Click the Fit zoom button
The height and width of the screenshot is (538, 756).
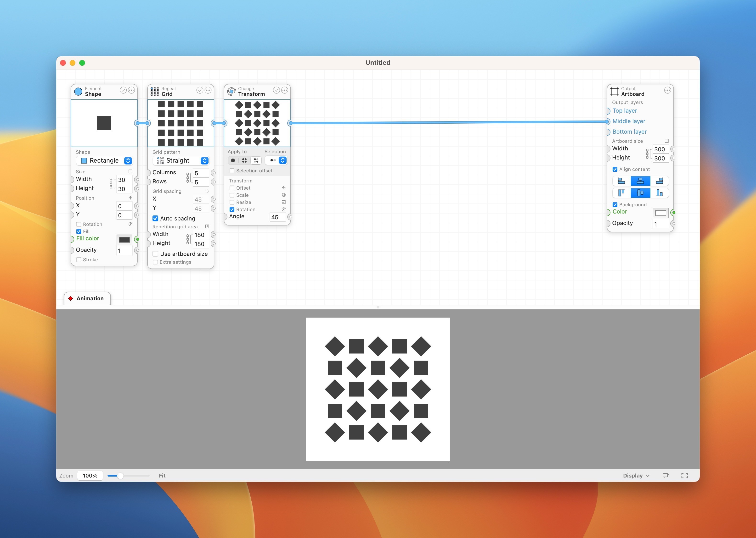[x=162, y=475]
